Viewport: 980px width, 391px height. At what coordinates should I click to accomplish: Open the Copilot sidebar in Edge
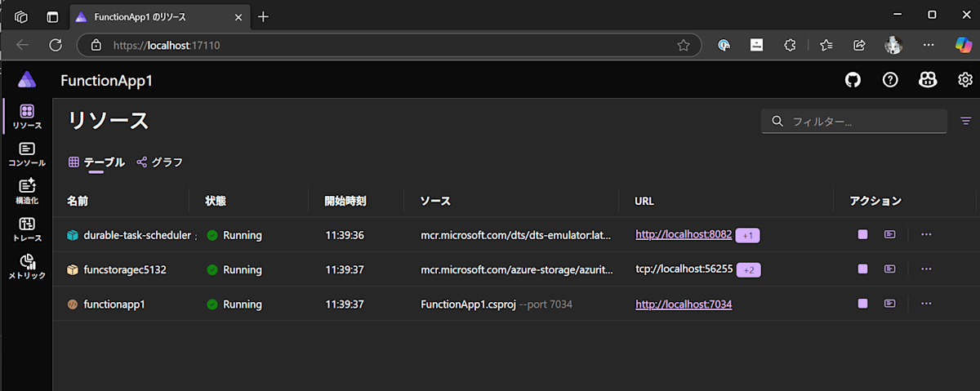[964, 46]
